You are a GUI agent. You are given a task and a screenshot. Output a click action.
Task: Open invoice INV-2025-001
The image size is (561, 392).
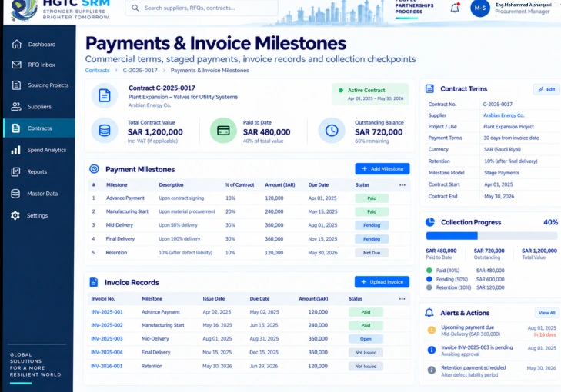pyautogui.click(x=107, y=312)
